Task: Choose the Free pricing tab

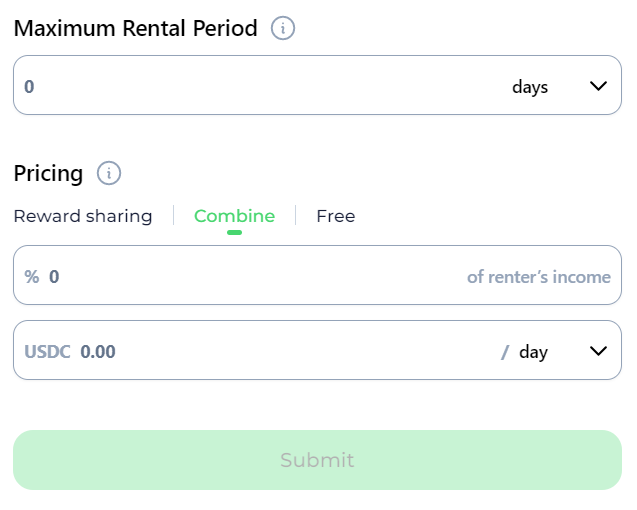Action: (x=335, y=216)
